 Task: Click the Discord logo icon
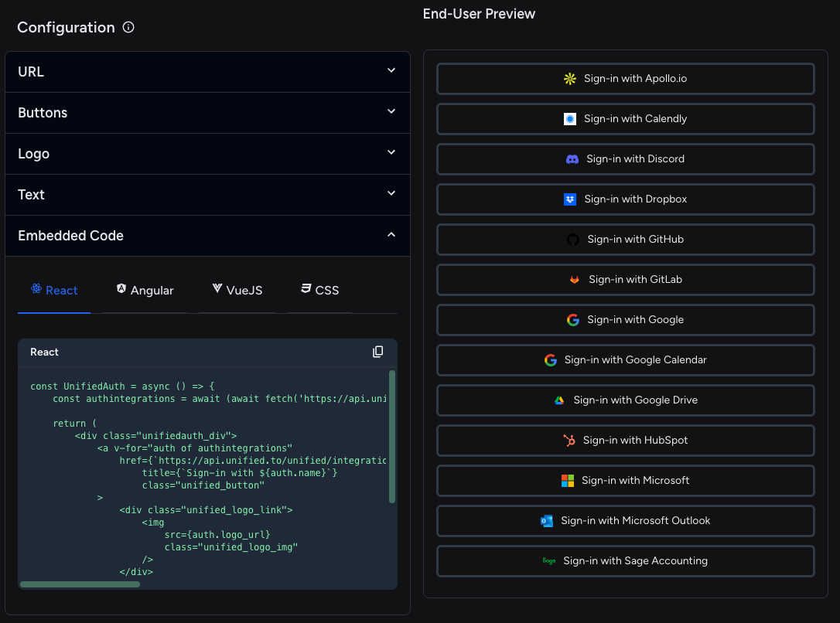pyautogui.click(x=572, y=159)
